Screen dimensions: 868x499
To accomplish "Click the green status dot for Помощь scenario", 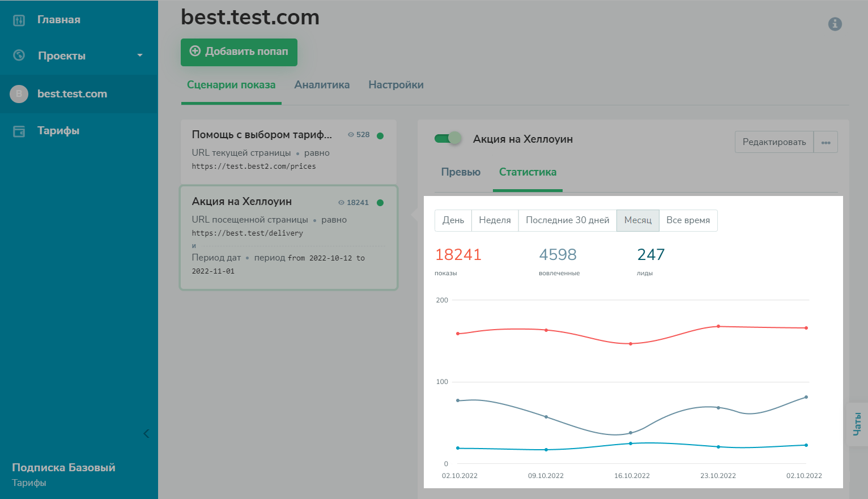I will (380, 135).
